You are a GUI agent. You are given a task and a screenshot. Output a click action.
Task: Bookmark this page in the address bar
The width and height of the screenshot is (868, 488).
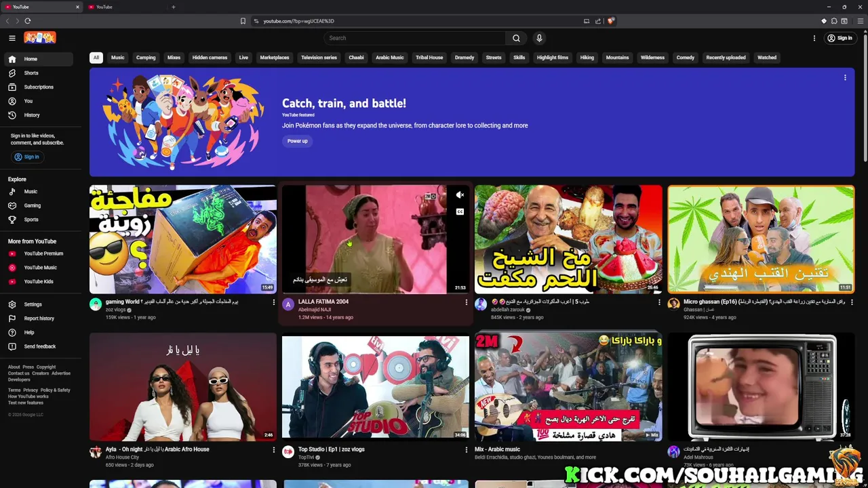[243, 21]
